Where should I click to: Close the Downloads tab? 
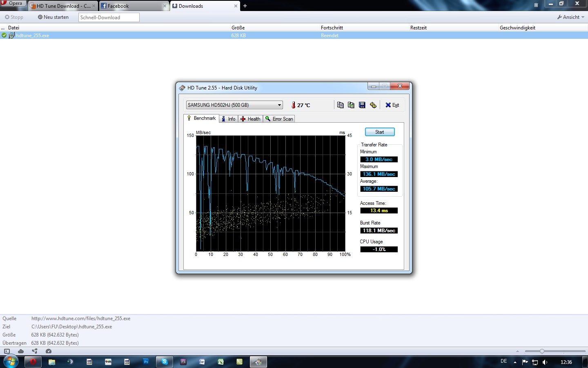coord(236,6)
